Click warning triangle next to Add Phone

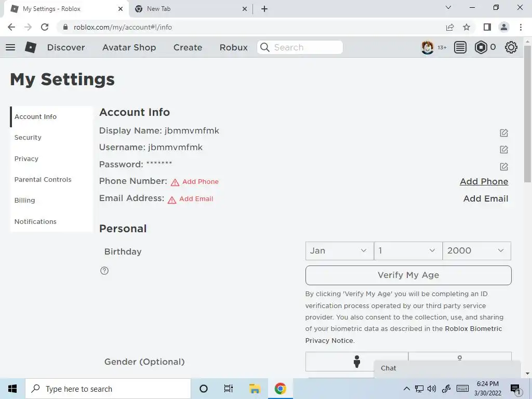click(x=175, y=182)
